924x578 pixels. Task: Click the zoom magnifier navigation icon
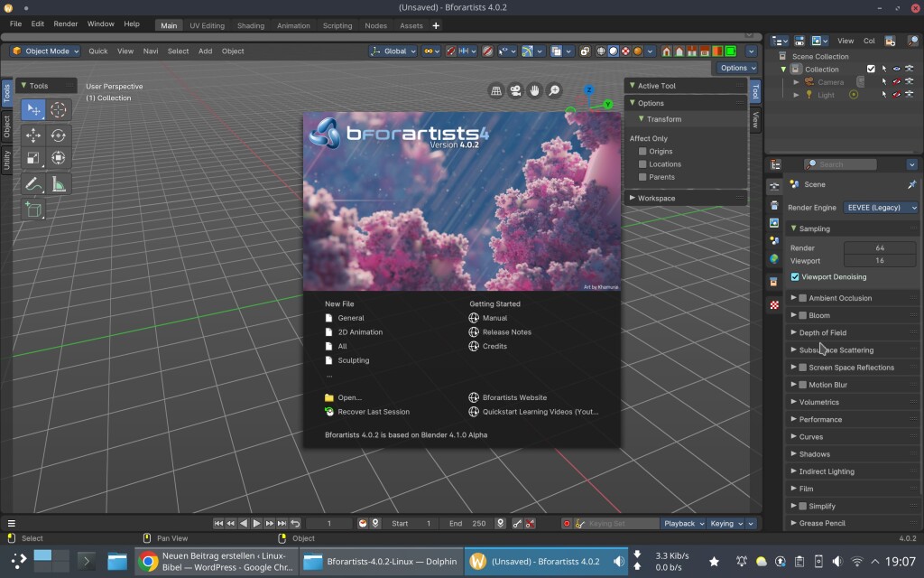(x=554, y=90)
